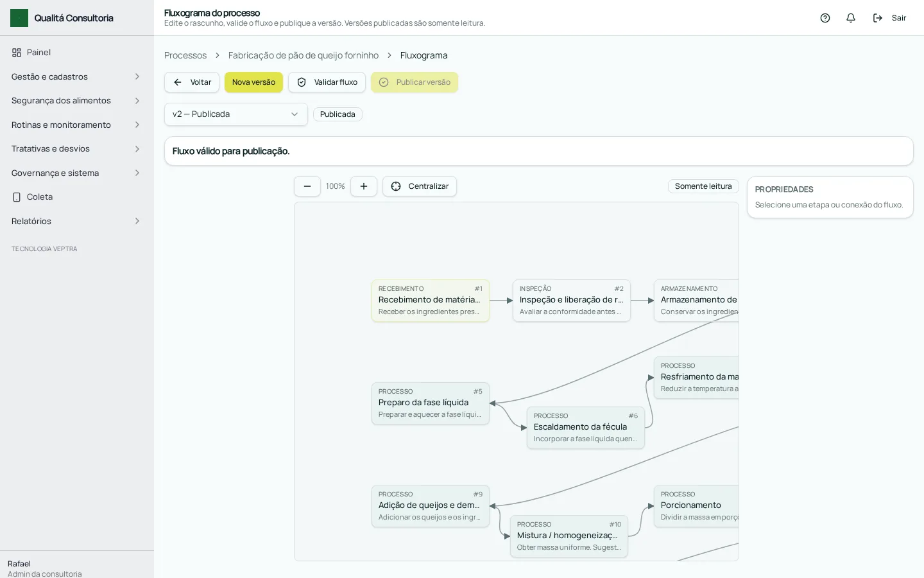The width and height of the screenshot is (924, 578).
Task: Select the Recebimento de matéria node #1
Action: pos(431,301)
